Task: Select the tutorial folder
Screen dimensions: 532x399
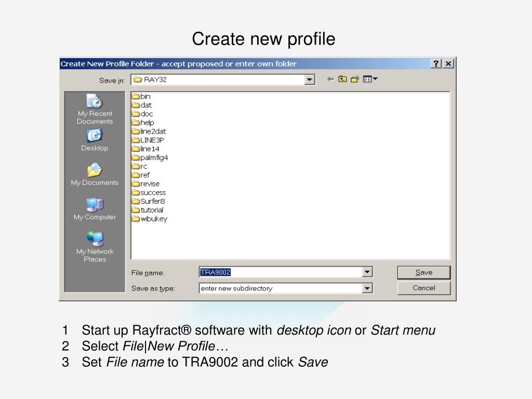Action: pyautogui.click(x=148, y=210)
